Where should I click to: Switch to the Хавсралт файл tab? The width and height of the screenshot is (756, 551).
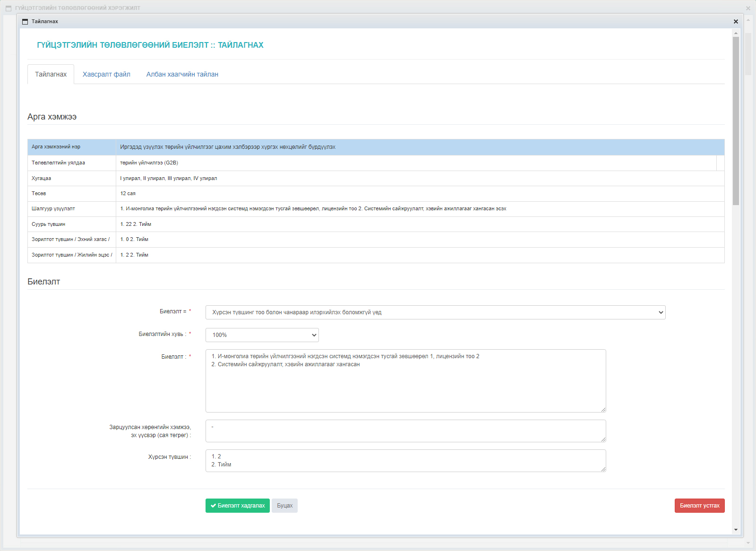coord(106,74)
